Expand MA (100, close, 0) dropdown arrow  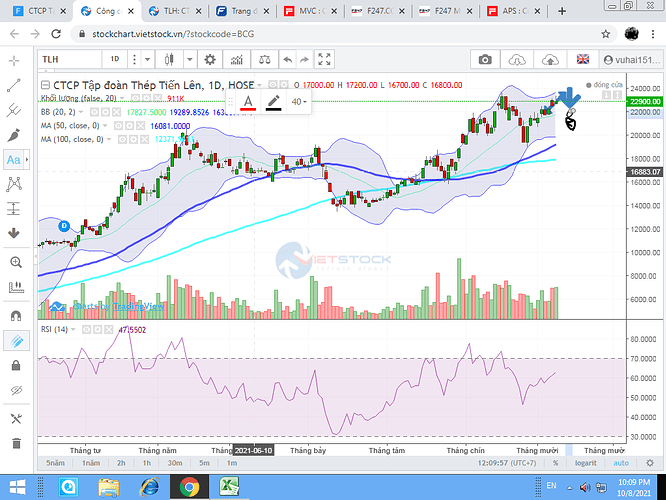coord(109,139)
